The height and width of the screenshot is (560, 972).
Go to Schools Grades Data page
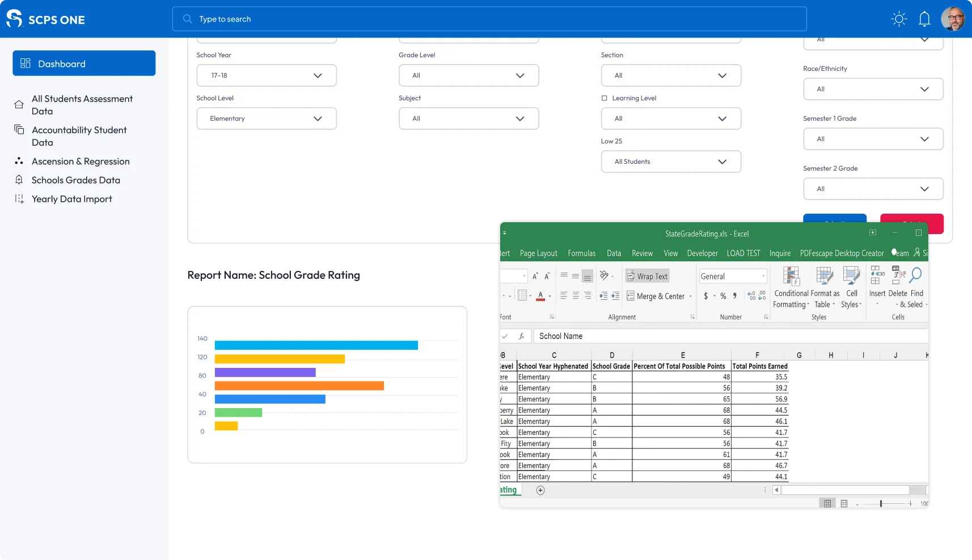click(x=76, y=180)
